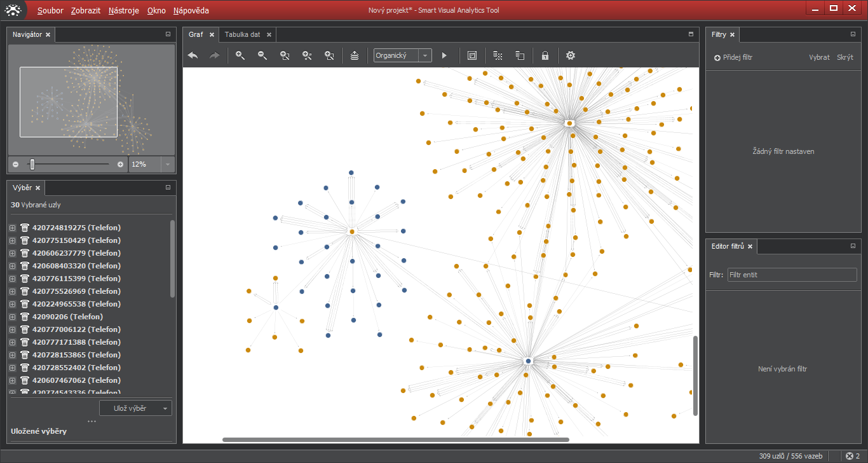The height and width of the screenshot is (463, 868).
Task: Click the navigator zoom slider handle
Action: pos(32,164)
